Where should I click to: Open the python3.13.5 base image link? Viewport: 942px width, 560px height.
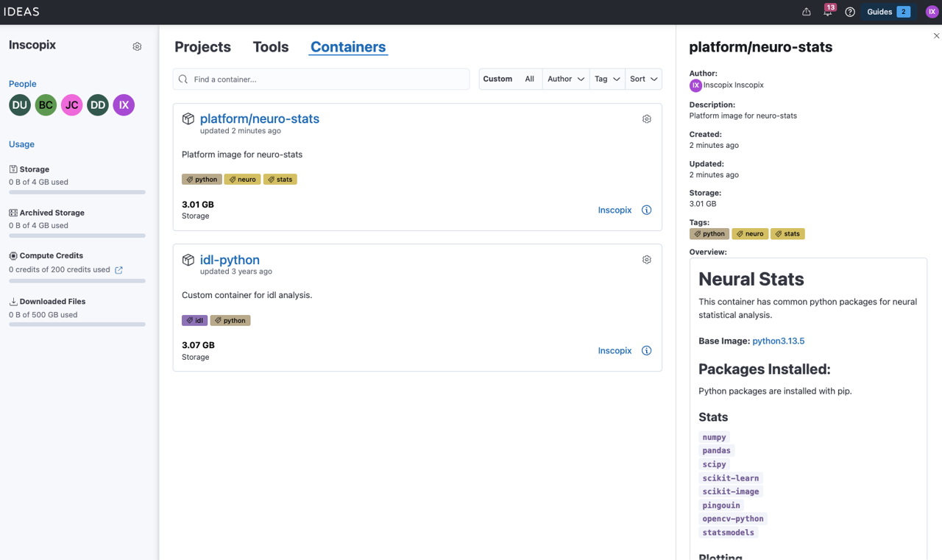[x=778, y=341]
